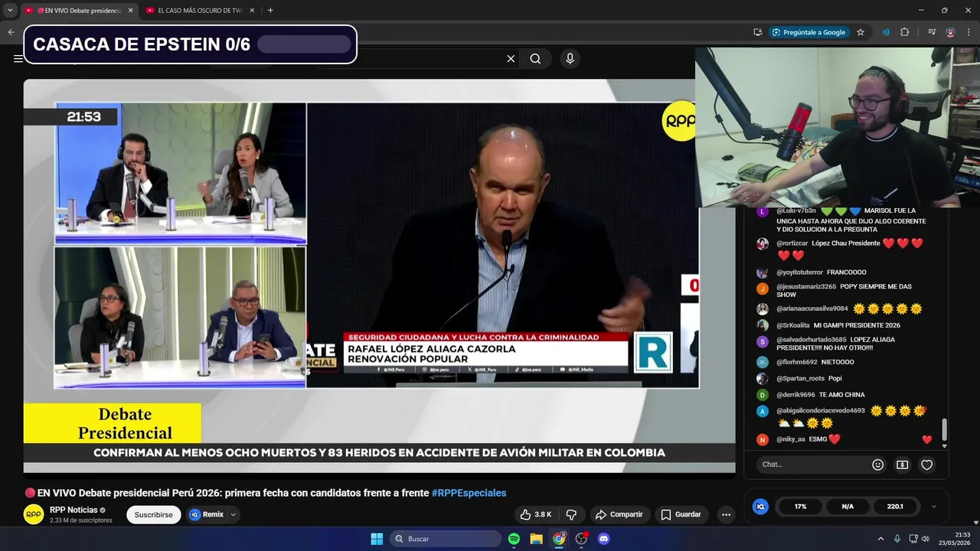
Task: Open the Extensions puzzle icon
Action: click(905, 32)
